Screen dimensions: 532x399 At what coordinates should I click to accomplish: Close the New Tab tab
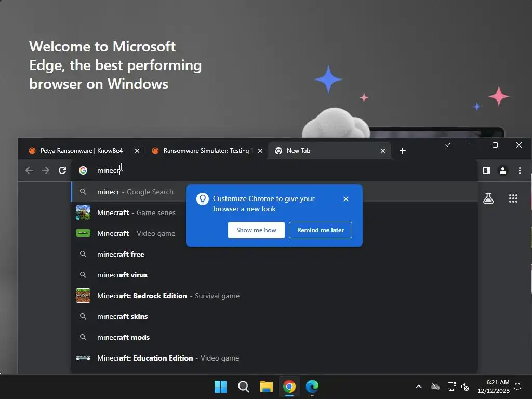pos(383,151)
